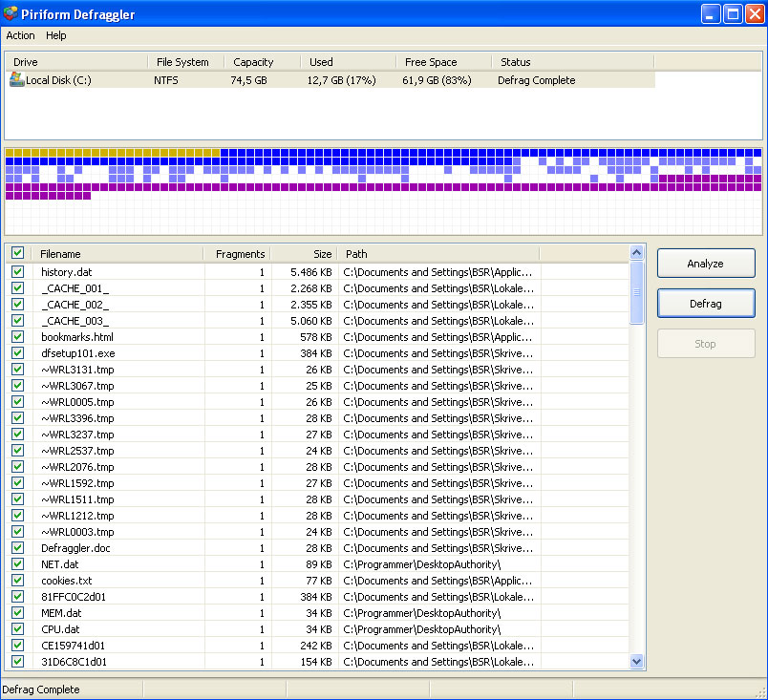Screen dimensions: 768x700
Task: Toggle the select-all checkbox in list header
Action: coord(18,254)
